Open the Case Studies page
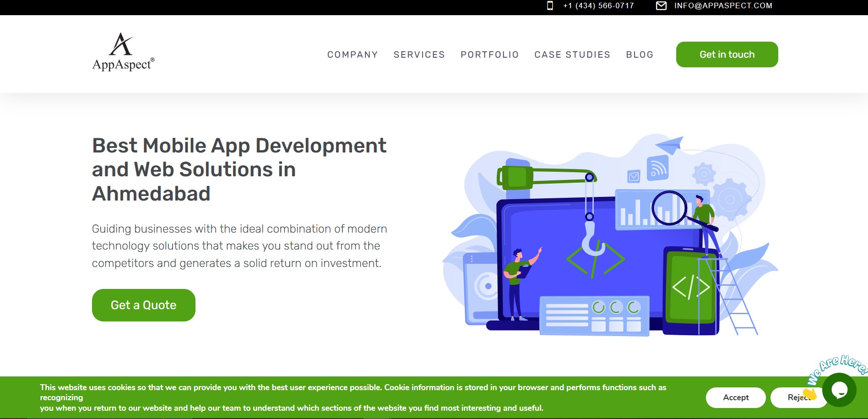868x419 pixels. click(x=572, y=54)
